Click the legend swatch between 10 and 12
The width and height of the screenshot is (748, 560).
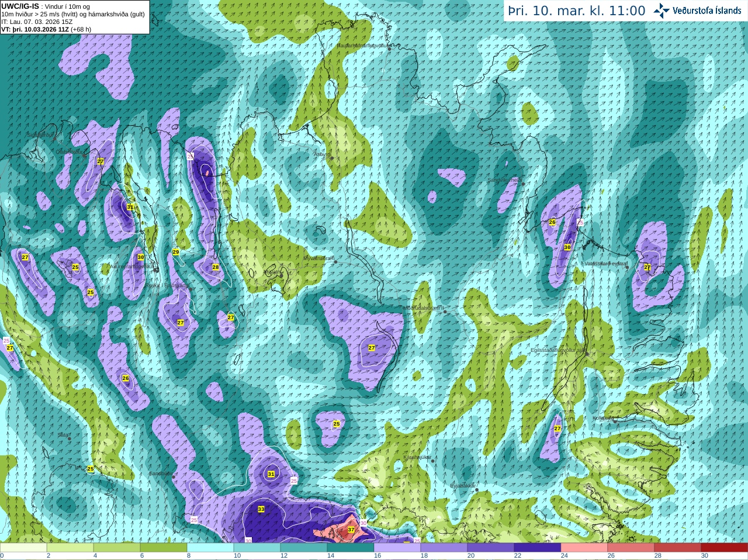tap(257, 548)
